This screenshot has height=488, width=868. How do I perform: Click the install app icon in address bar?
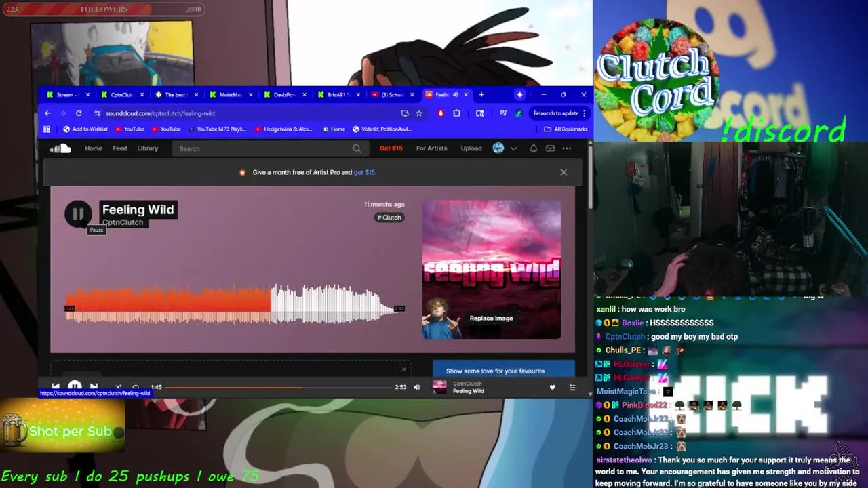(405, 113)
